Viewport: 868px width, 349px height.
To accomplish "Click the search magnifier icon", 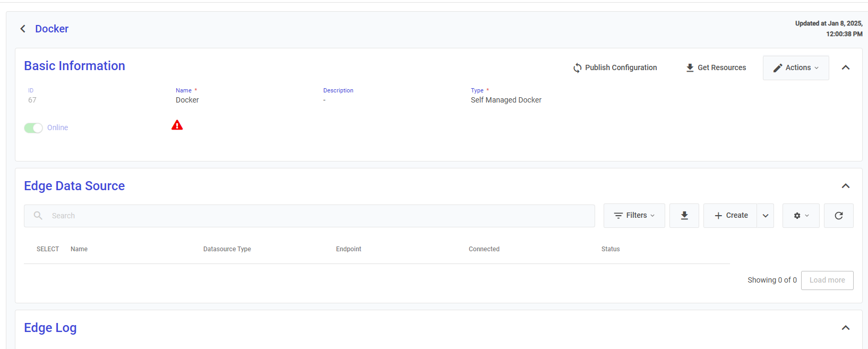I will click(x=38, y=216).
